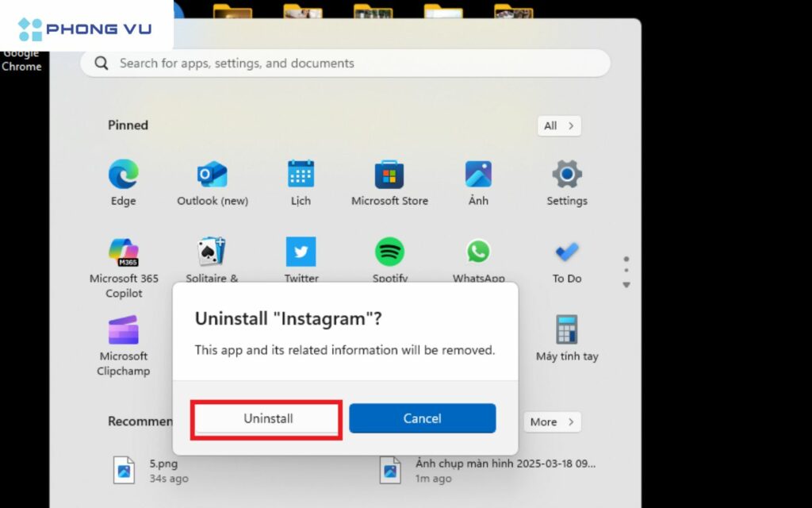This screenshot has height=508, width=812.
Task: Click the Start menu search field
Action: tap(345, 63)
